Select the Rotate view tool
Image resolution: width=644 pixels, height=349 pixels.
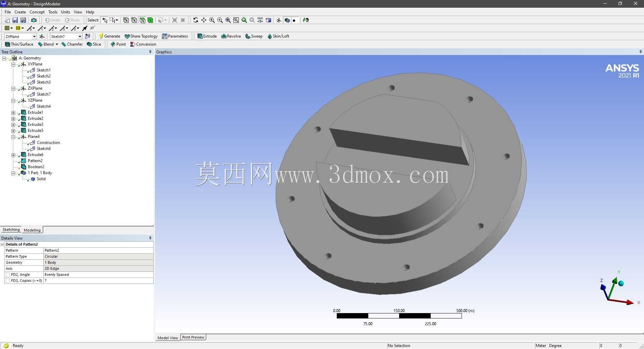196,20
